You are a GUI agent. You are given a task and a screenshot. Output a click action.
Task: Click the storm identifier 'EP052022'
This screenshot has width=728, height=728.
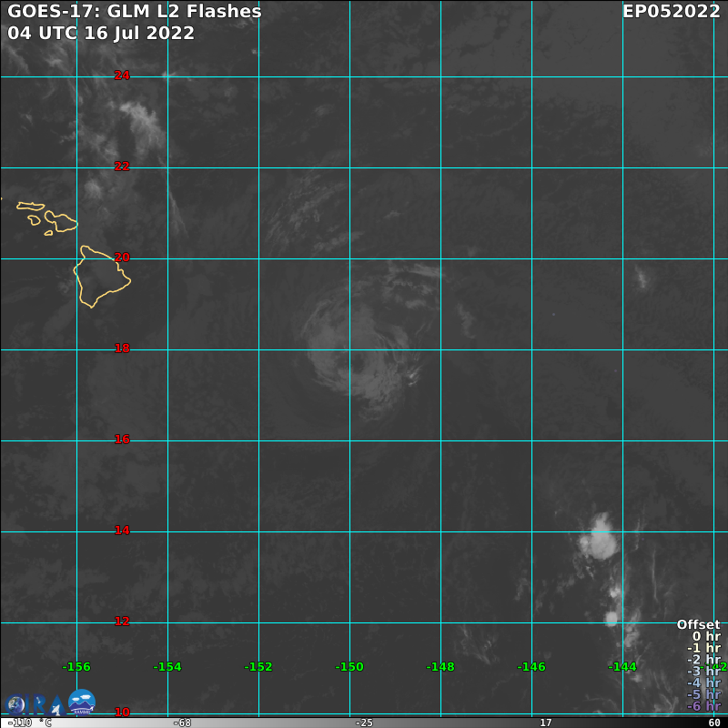pos(672,11)
